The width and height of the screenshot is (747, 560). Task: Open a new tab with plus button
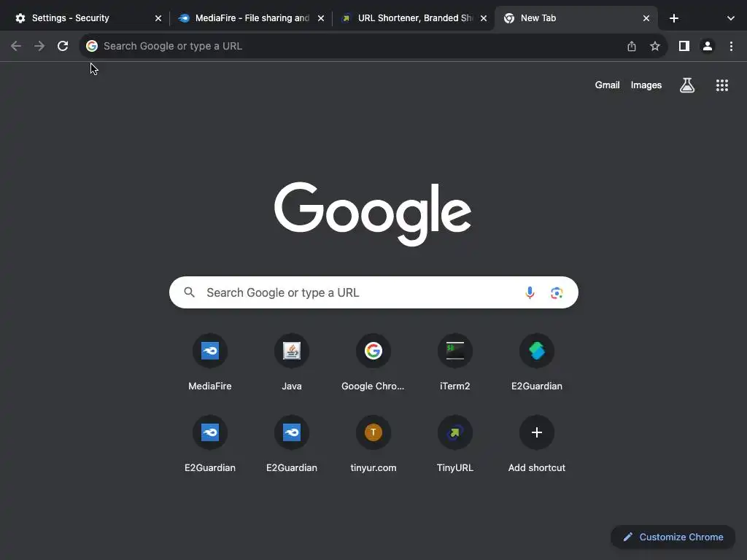click(673, 18)
